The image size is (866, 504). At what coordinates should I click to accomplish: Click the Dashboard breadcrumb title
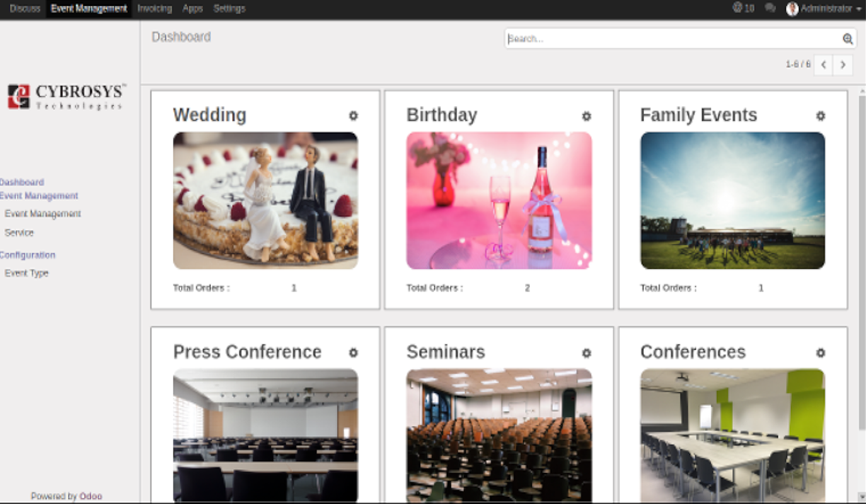182,37
